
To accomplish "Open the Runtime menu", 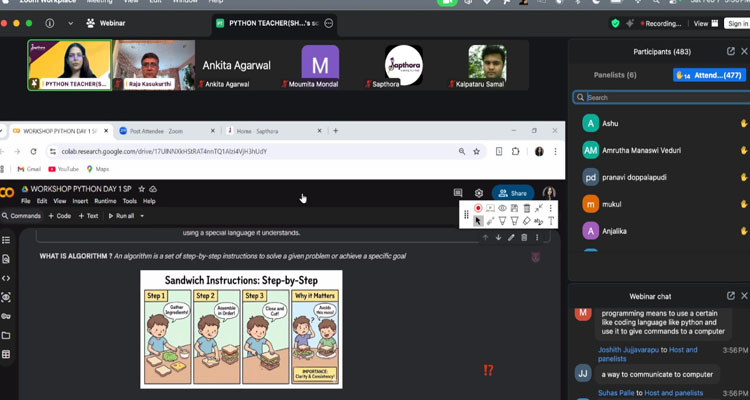I will pos(104,201).
